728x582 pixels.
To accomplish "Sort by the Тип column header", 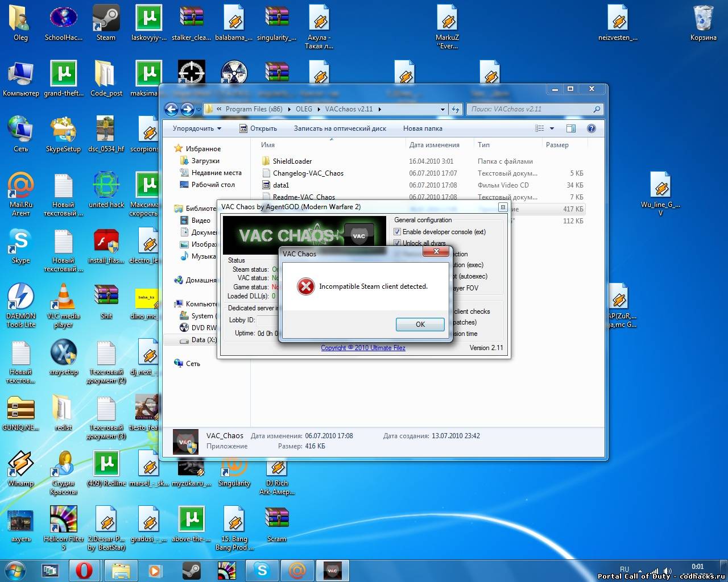I will tap(483, 145).
